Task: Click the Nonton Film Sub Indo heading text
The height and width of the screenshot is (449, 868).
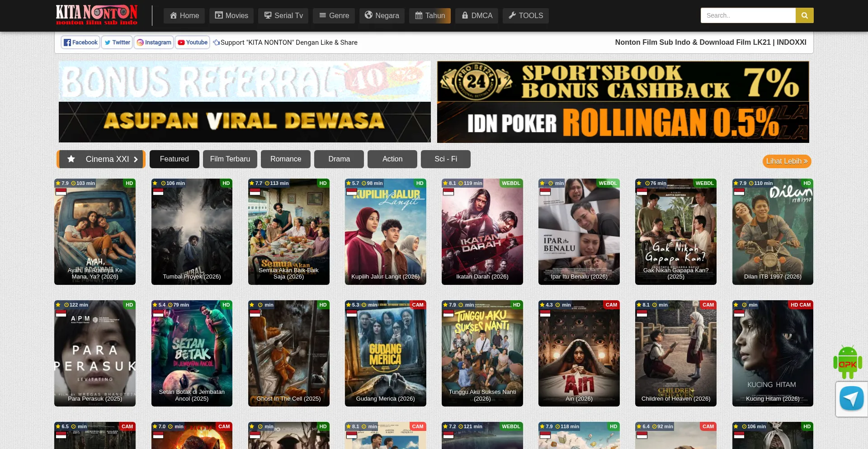Action: [711, 43]
